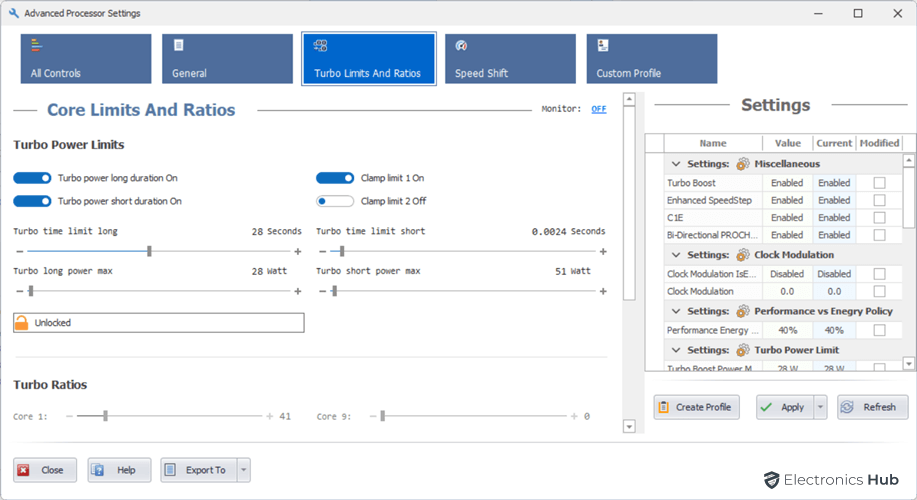Turn off Clamp limit 1

[335, 178]
